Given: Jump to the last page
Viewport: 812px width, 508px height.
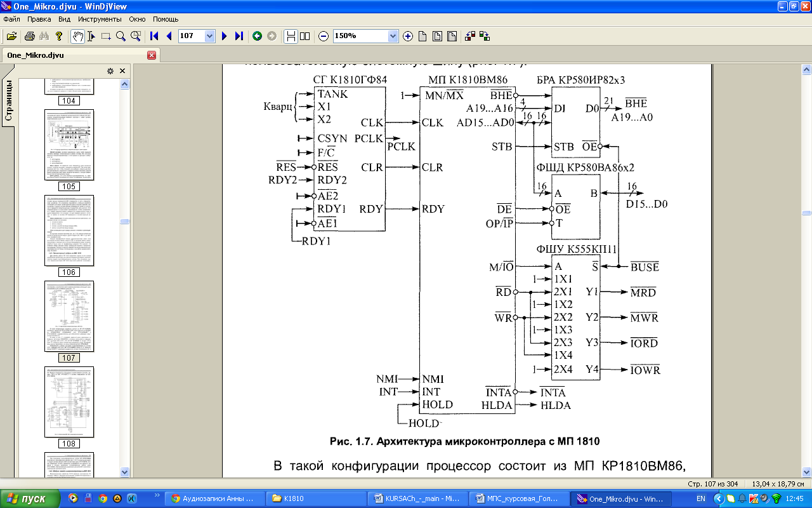Looking at the screenshot, I should click(239, 36).
